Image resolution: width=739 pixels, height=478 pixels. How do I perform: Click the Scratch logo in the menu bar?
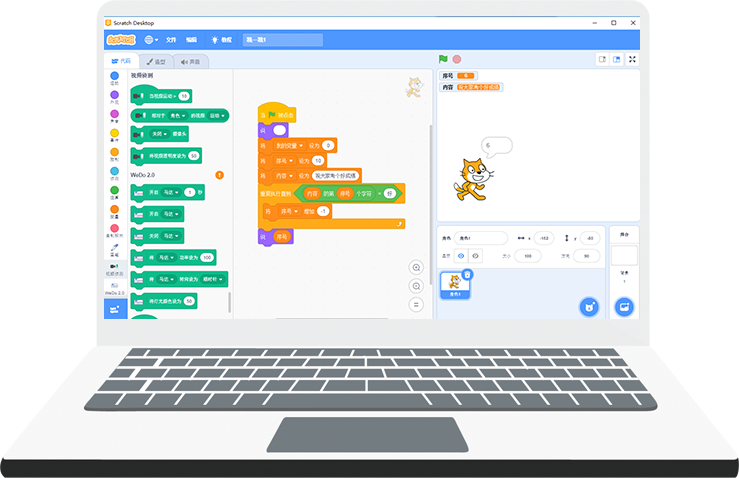pyautogui.click(x=121, y=40)
